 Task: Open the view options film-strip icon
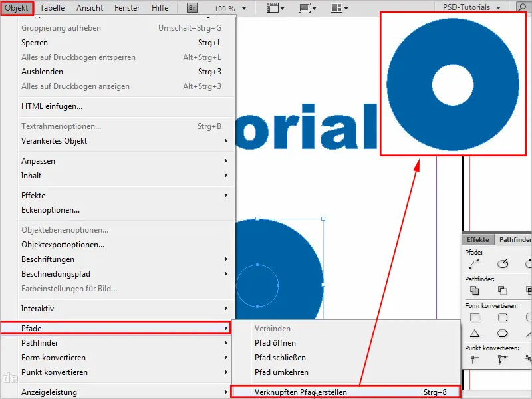click(x=275, y=8)
